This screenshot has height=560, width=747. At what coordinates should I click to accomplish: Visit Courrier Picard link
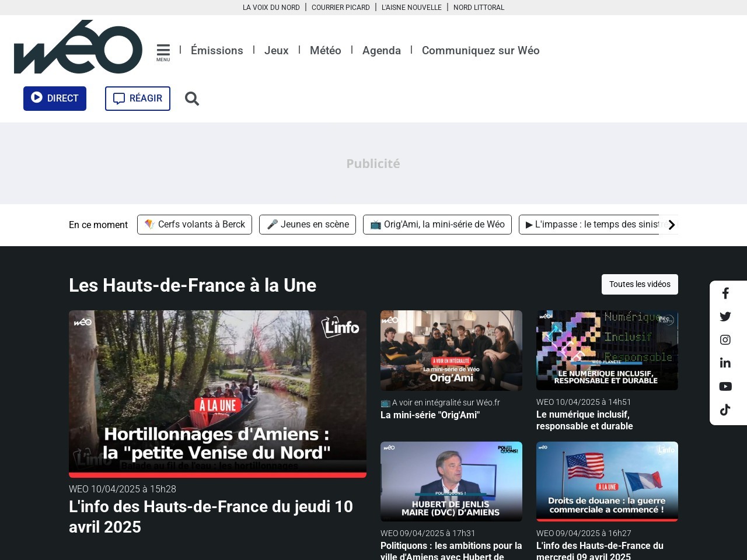[x=341, y=8]
